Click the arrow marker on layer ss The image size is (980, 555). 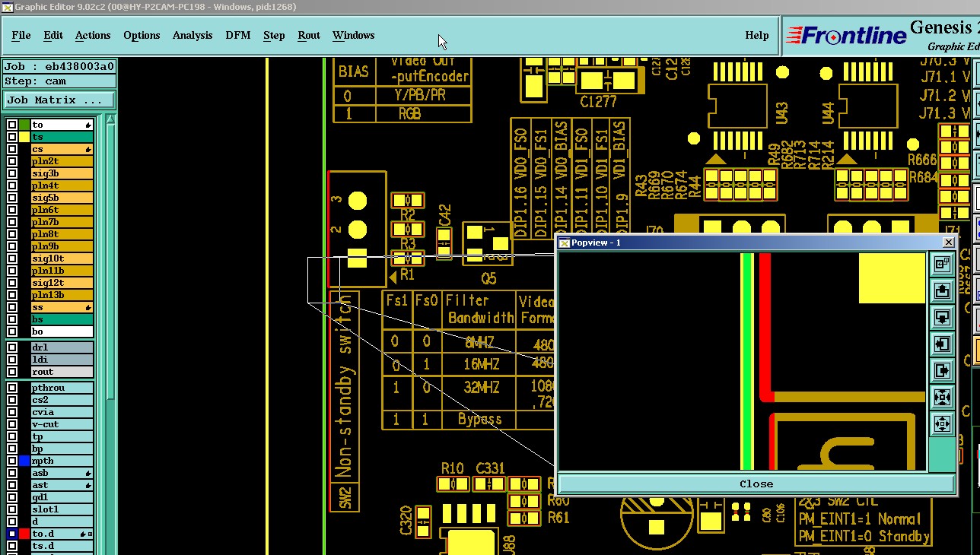pyautogui.click(x=88, y=307)
